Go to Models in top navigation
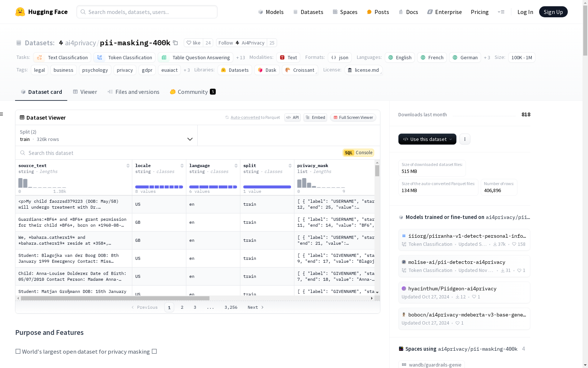Screen dimensions: 588x368 click(271, 12)
